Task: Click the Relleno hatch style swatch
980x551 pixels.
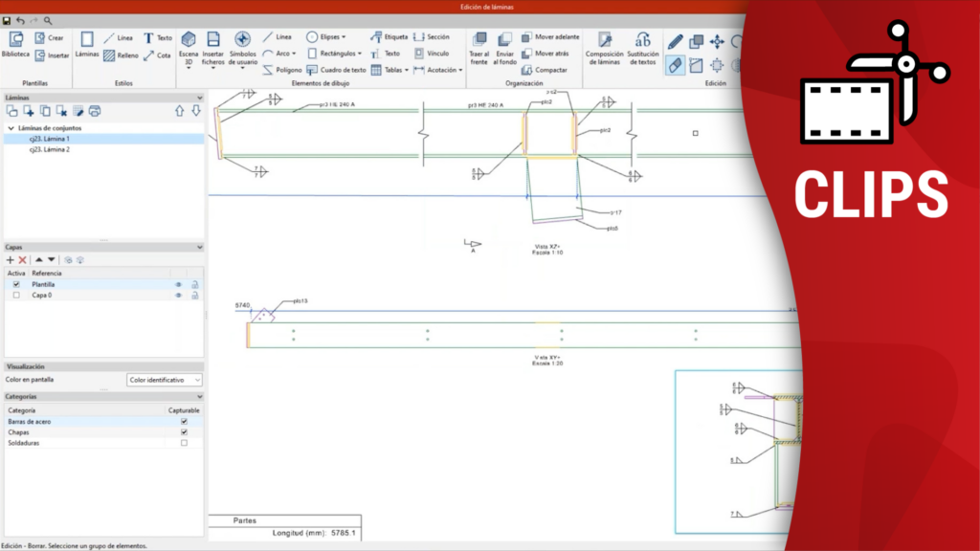Action: click(x=109, y=55)
